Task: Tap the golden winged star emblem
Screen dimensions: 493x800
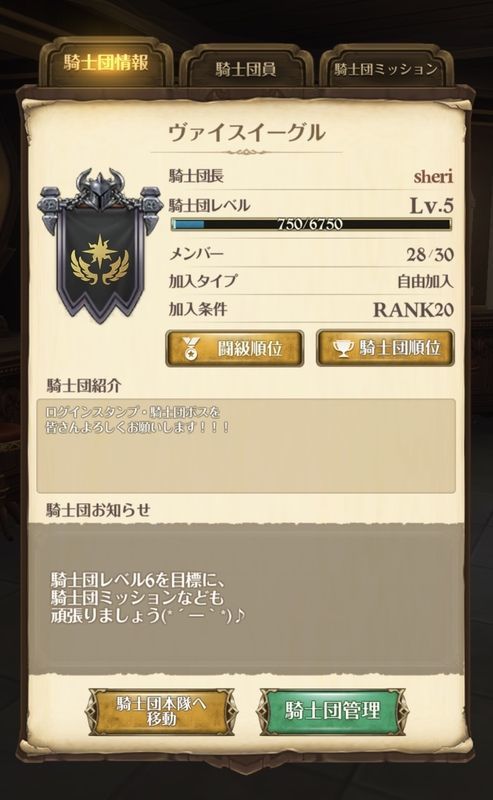Action: pos(101,262)
